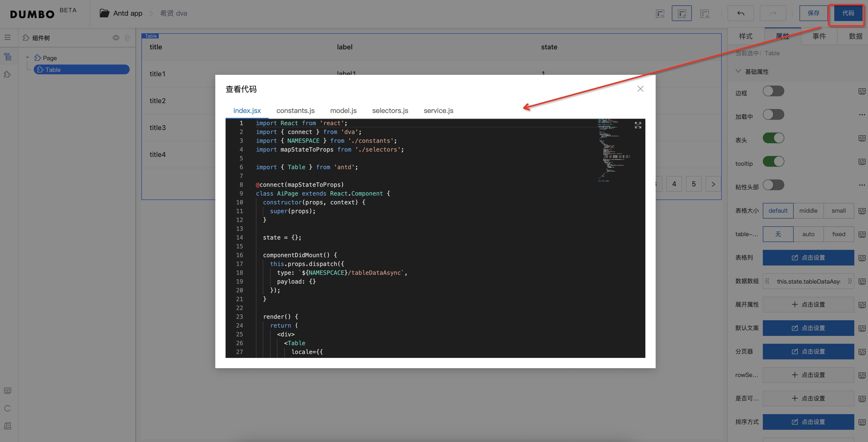Click the 数据数组 expression input field

[x=808, y=281]
